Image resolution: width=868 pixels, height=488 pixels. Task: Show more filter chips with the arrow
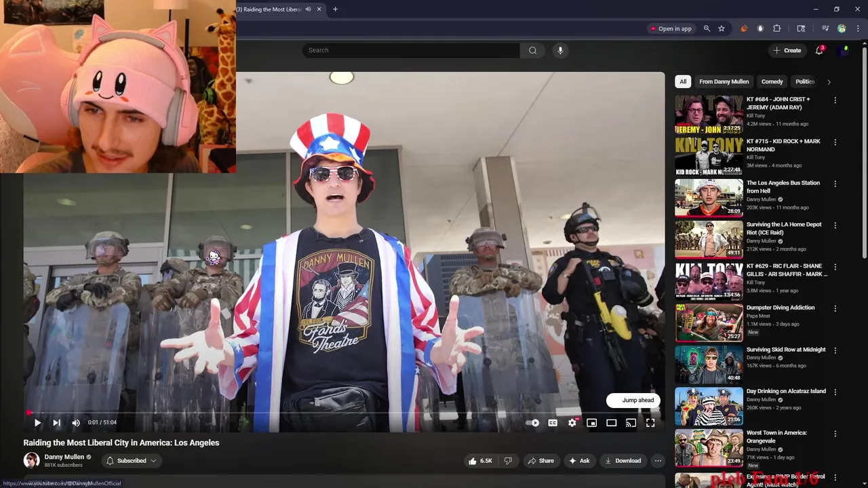(829, 82)
